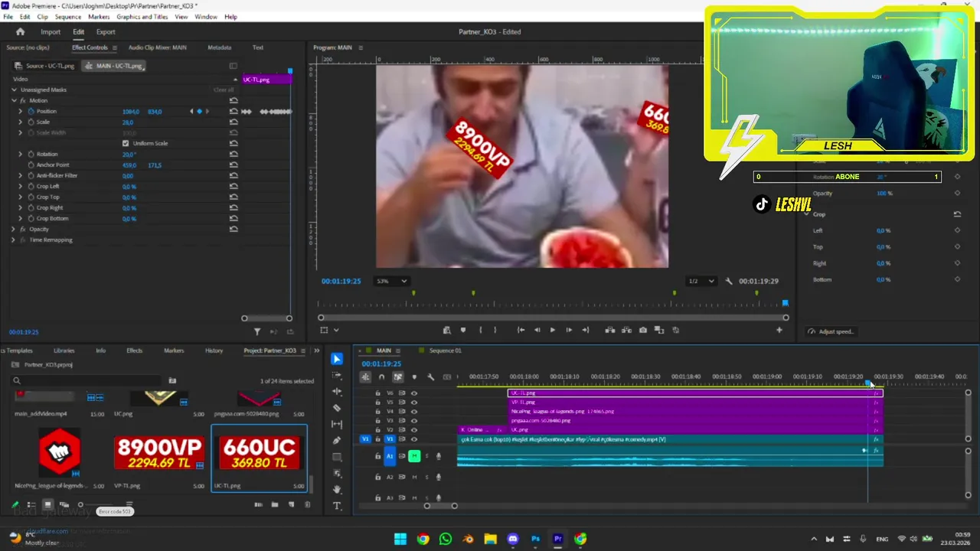The image size is (980, 551).
Task: Expand the Opacity effect group
Action: (x=13, y=229)
